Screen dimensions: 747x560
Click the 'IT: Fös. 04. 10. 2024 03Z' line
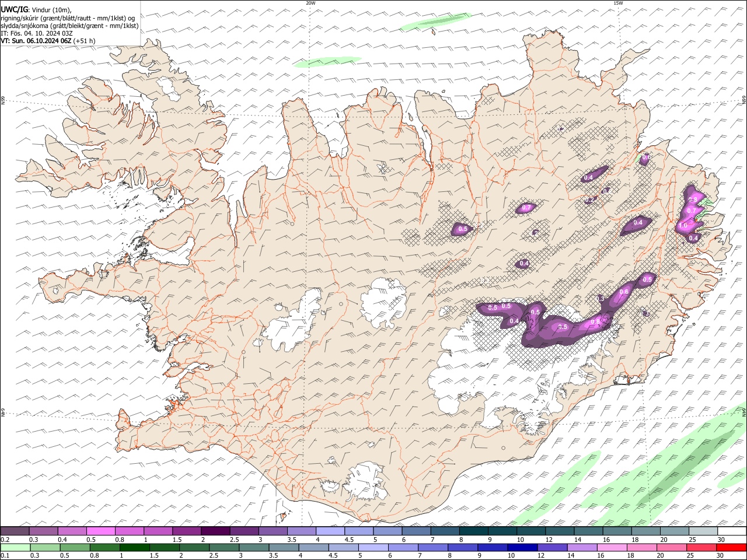coord(36,33)
